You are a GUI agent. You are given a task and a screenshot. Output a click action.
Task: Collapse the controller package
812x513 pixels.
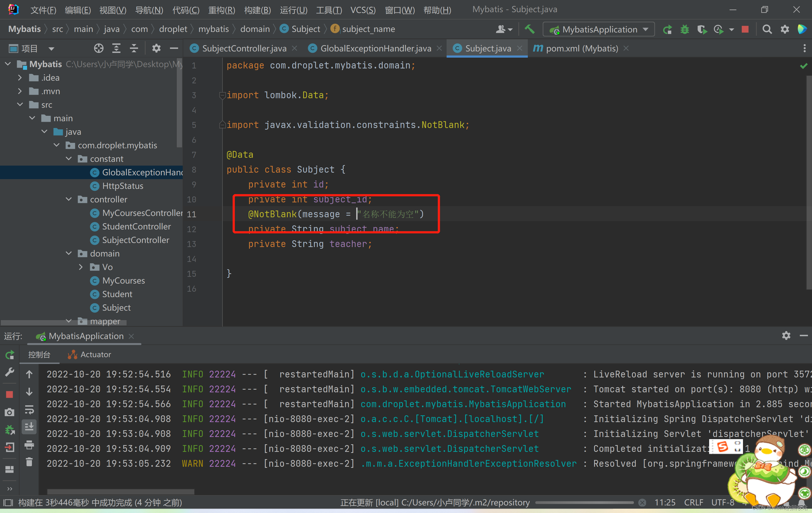tap(68, 199)
